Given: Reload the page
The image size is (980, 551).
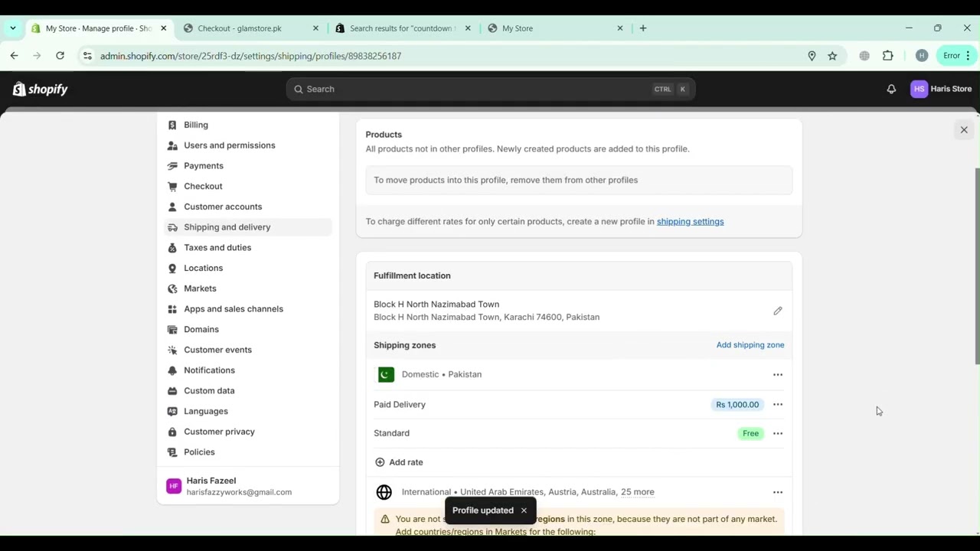Looking at the screenshot, I should [x=60, y=56].
